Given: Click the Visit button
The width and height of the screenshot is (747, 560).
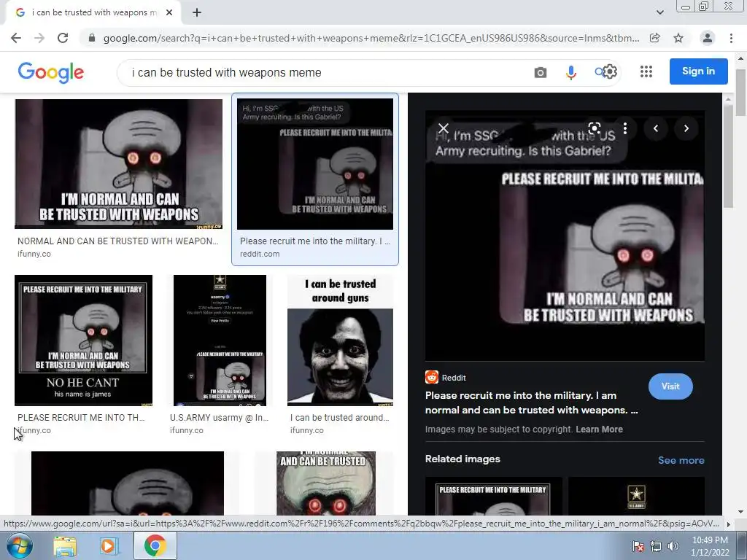Looking at the screenshot, I should [x=670, y=386].
